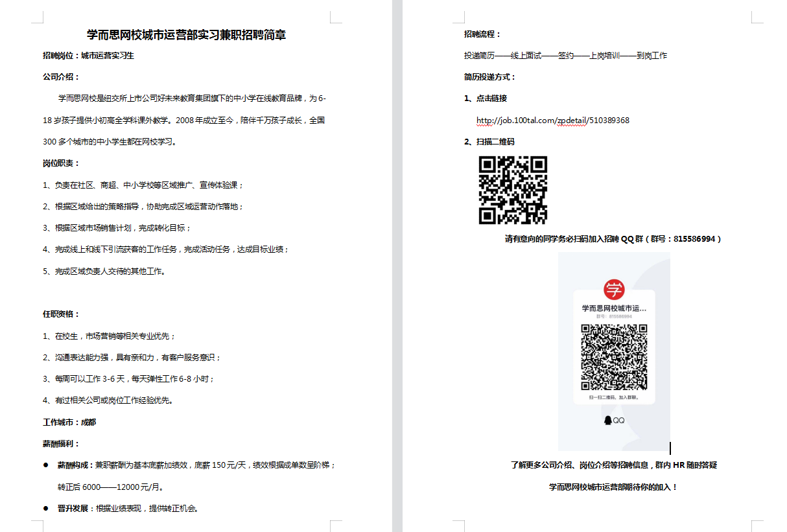Click the document title 学而思网校城市运营部实习兼职招聘简章
Viewport: 787px width, 532px height.
click(186, 35)
